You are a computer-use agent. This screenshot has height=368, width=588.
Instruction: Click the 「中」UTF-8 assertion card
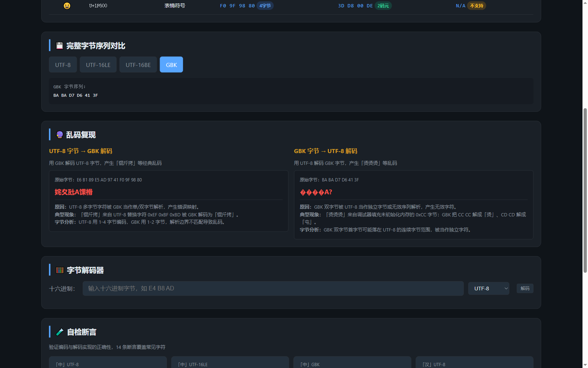tap(108, 362)
